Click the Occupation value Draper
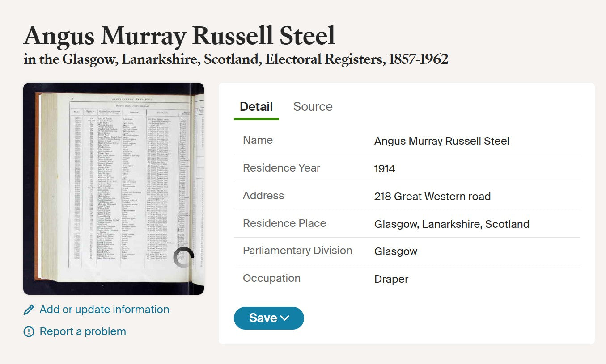606x364 pixels. click(x=391, y=279)
